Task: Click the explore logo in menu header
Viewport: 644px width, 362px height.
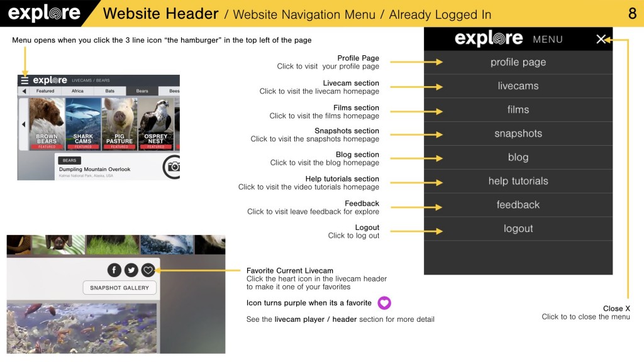Action: 489,39
